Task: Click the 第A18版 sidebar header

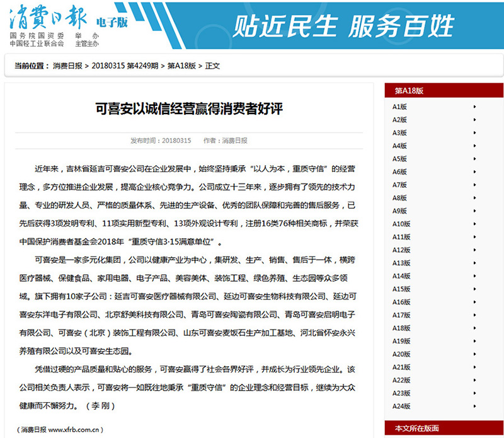Action: [x=444, y=91]
